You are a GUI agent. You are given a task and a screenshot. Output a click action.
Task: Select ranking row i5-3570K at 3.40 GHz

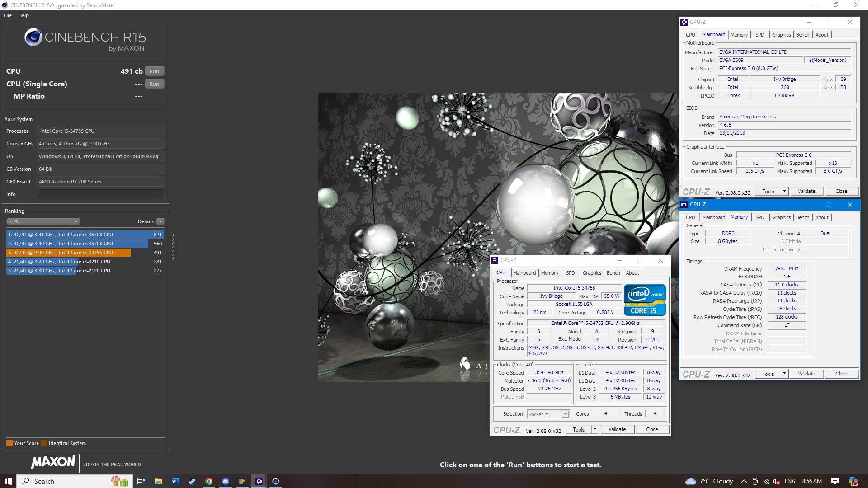click(x=85, y=244)
